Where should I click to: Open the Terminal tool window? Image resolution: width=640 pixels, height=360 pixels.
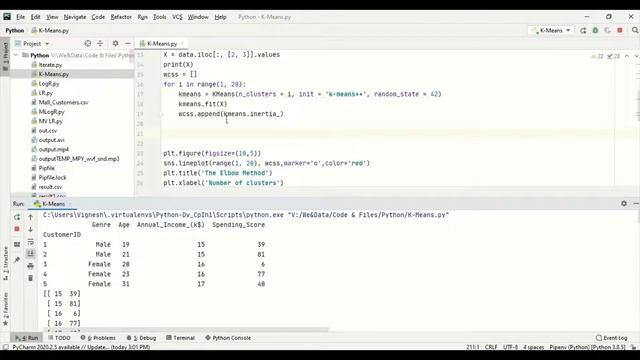pos(180,338)
